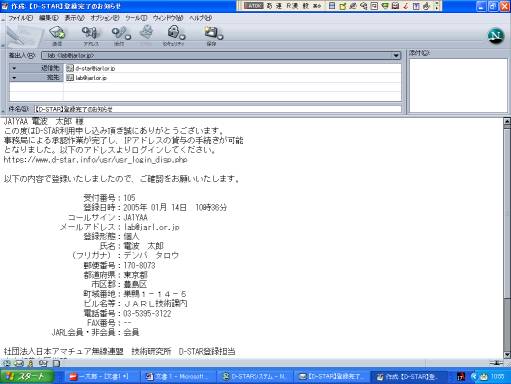Open the ファイル menu
This screenshot has height=384, width=511.
20,18
